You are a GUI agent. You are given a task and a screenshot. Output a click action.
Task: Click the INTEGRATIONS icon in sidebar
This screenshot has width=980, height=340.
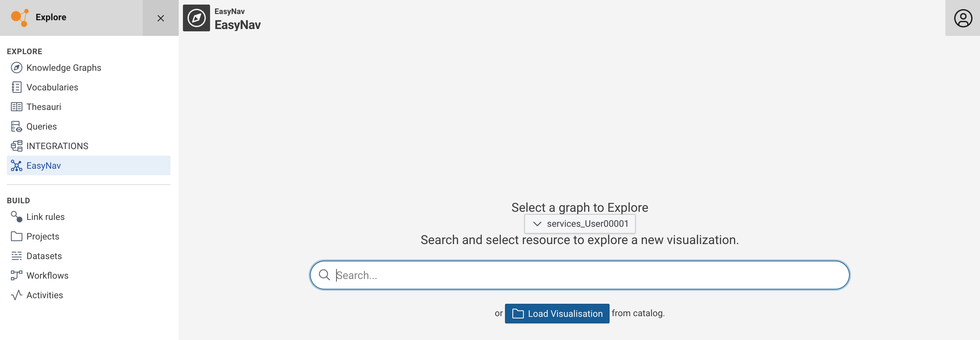point(16,146)
